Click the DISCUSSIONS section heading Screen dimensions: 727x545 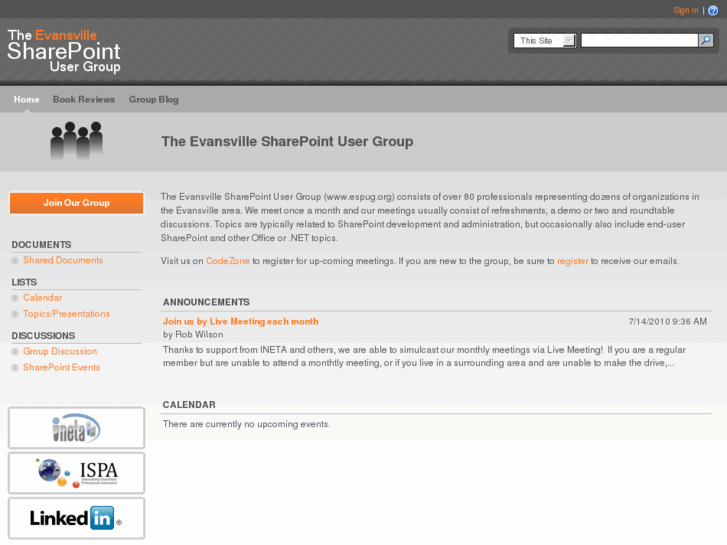pos(43,335)
